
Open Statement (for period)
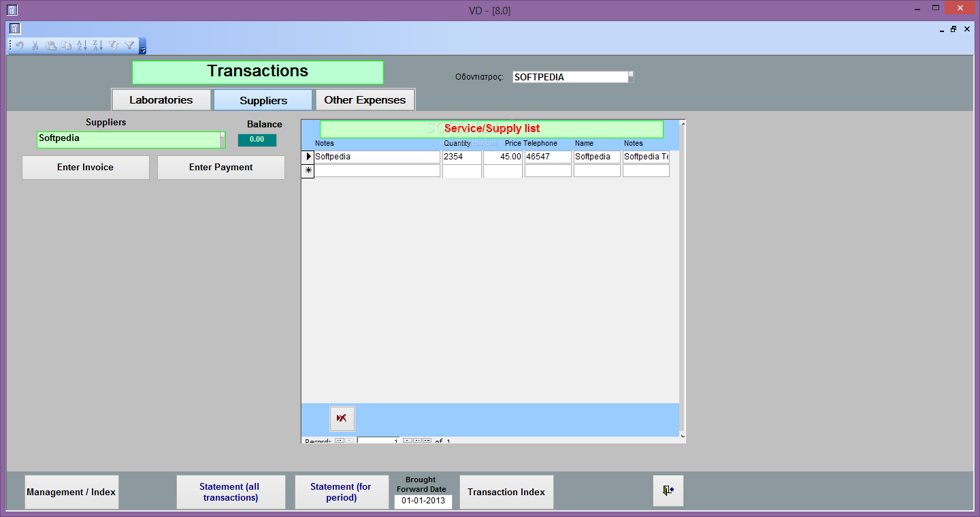coord(342,492)
